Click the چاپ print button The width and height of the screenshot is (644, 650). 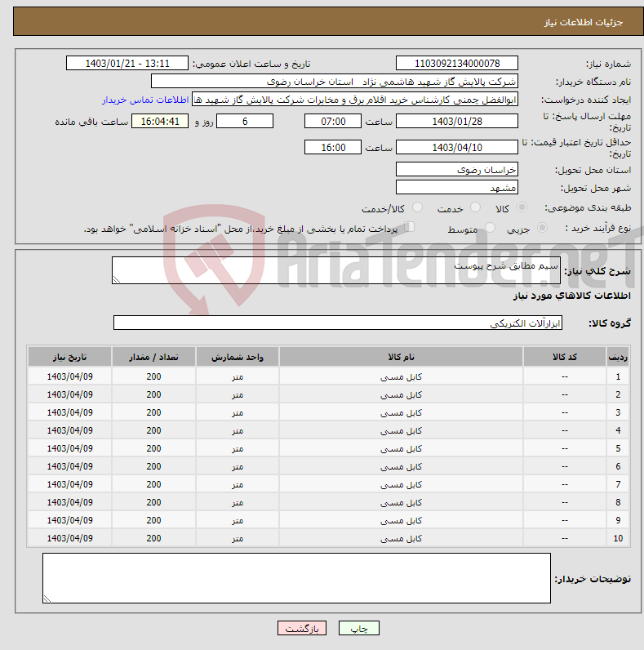pyautogui.click(x=359, y=628)
